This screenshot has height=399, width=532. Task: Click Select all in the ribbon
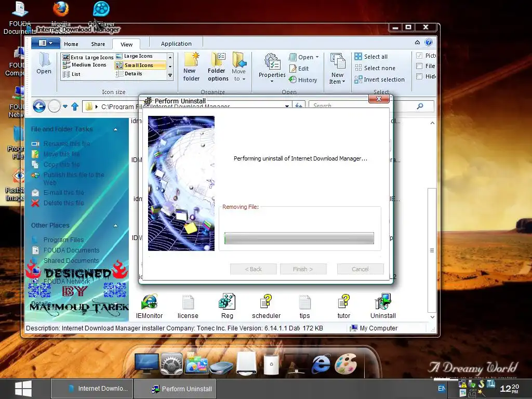click(x=371, y=57)
